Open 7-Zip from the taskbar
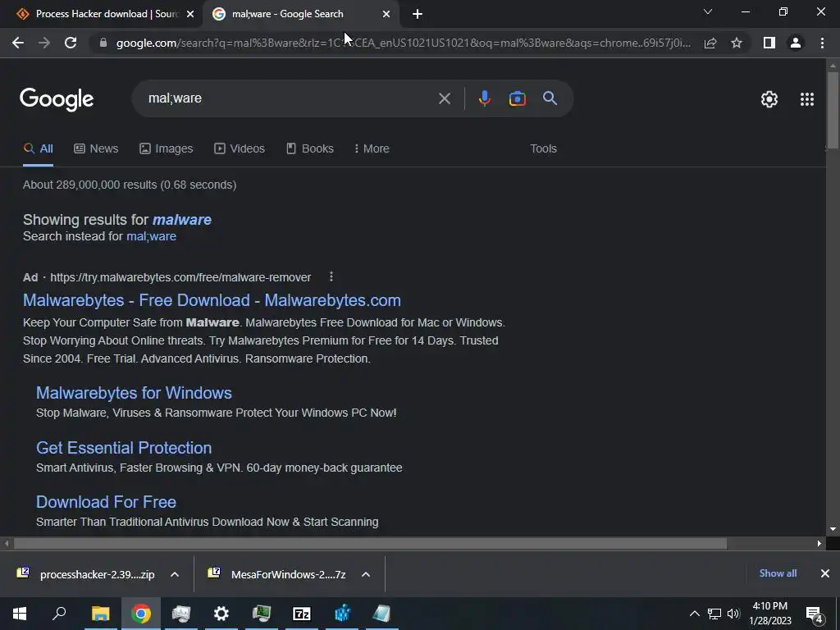 [302, 614]
